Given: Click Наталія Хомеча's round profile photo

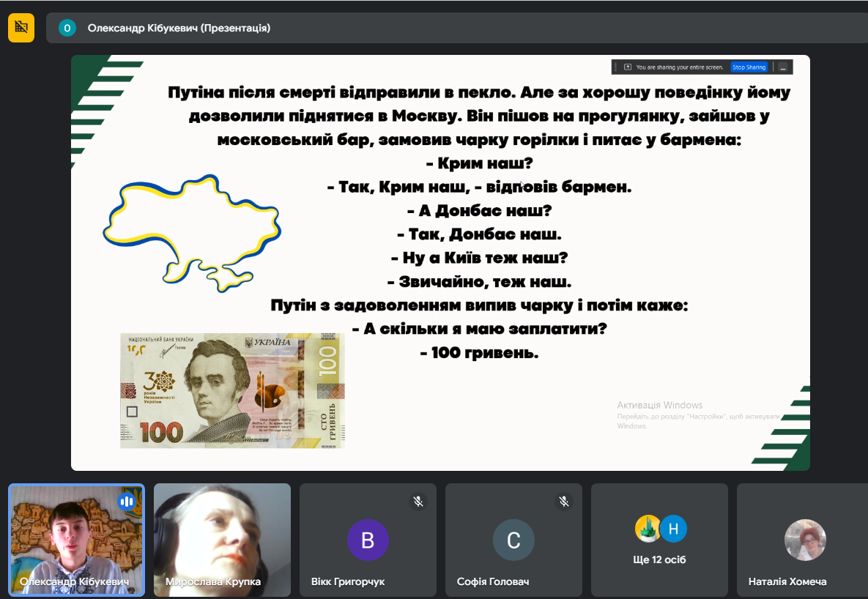Looking at the screenshot, I should point(805,540).
